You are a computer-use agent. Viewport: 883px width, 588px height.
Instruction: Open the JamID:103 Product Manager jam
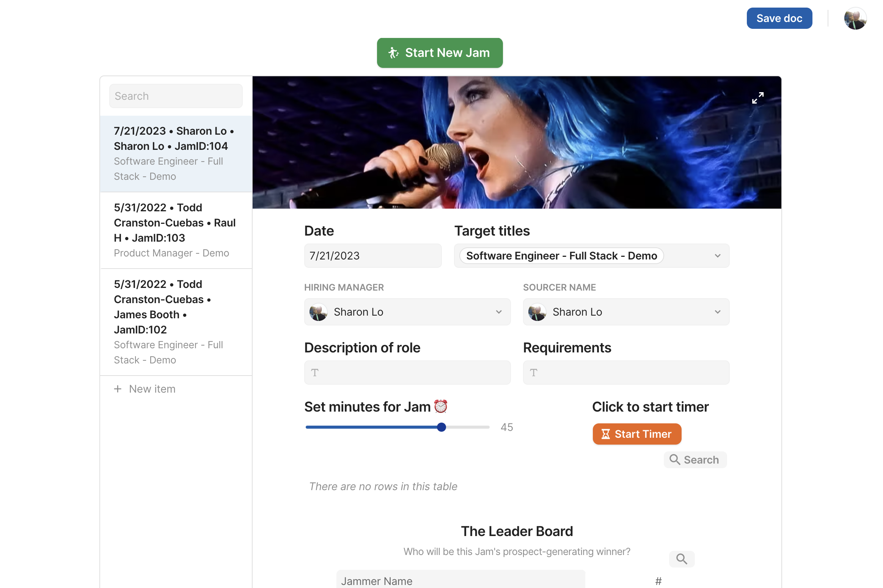(176, 230)
